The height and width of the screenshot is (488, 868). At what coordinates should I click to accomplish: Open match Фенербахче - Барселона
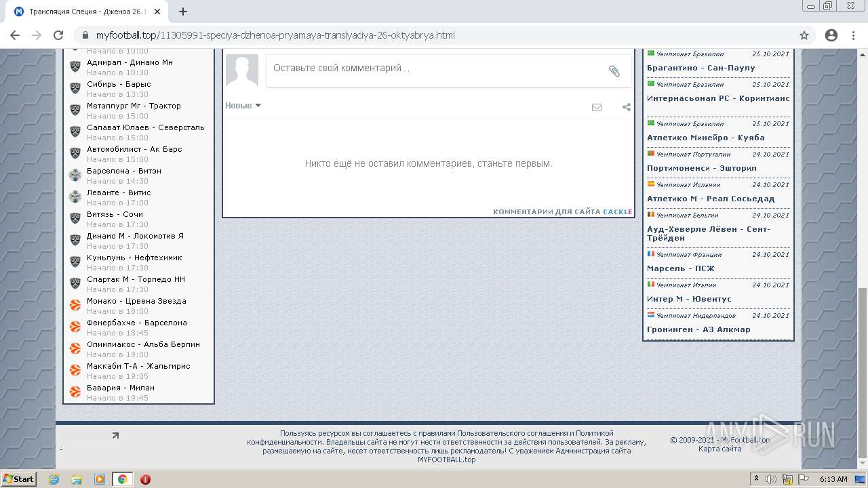(x=137, y=323)
